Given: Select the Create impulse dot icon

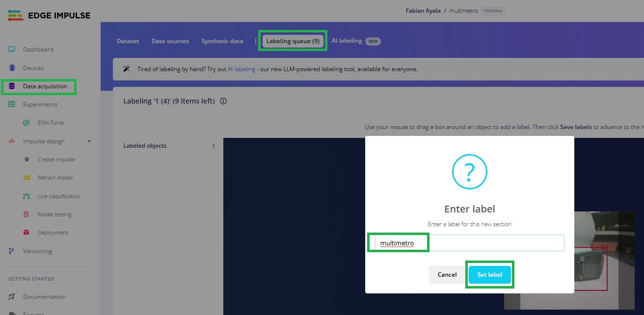Looking at the screenshot, I should (27, 159).
